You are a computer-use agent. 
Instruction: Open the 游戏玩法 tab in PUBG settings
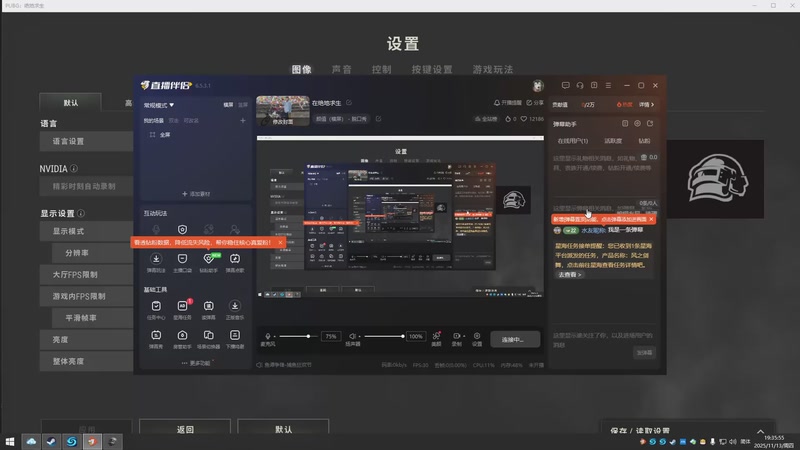point(493,69)
